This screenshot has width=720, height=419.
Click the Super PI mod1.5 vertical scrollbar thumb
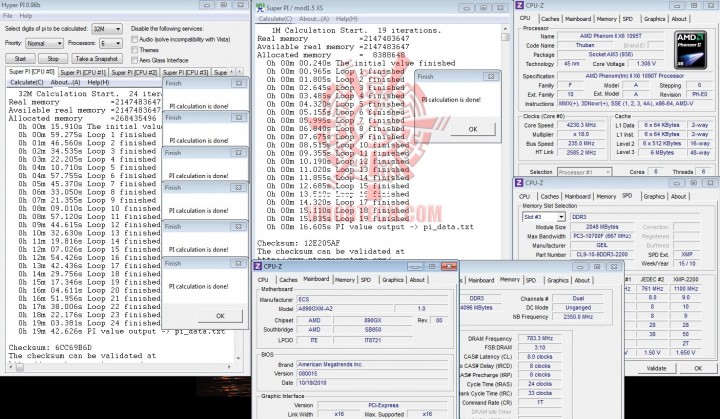(505, 37)
